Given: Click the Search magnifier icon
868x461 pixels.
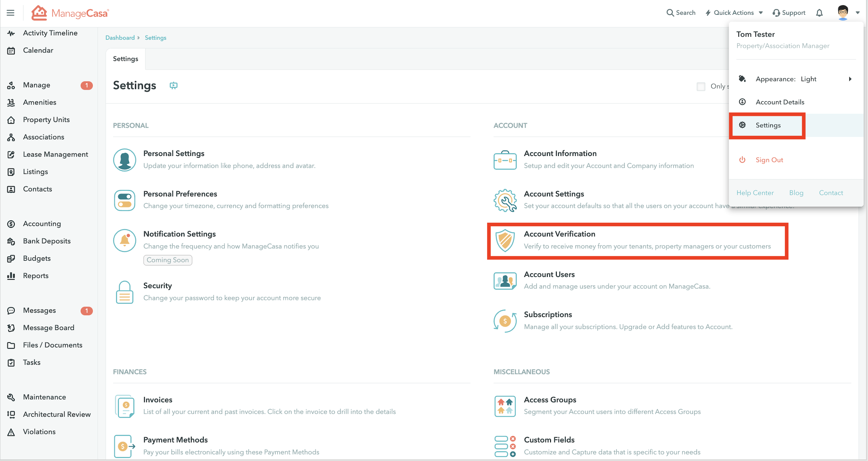Looking at the screenshot, I should click(670, 13).
